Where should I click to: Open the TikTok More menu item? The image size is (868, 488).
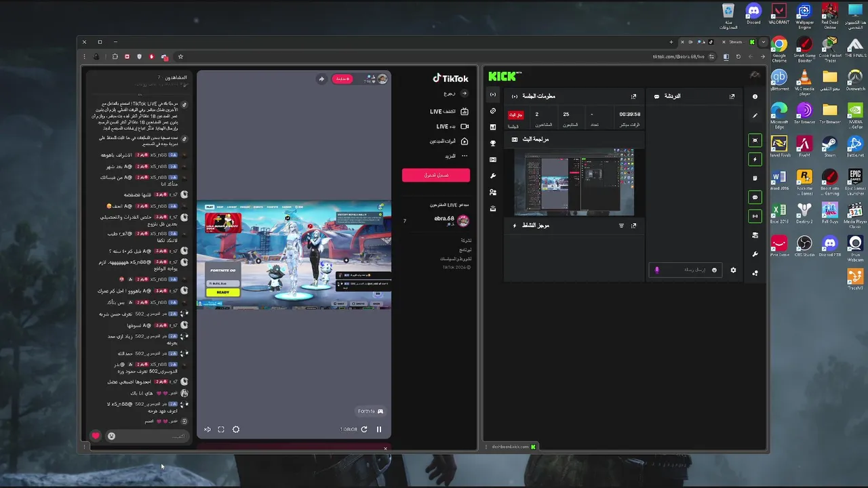[x=456, y=156]
